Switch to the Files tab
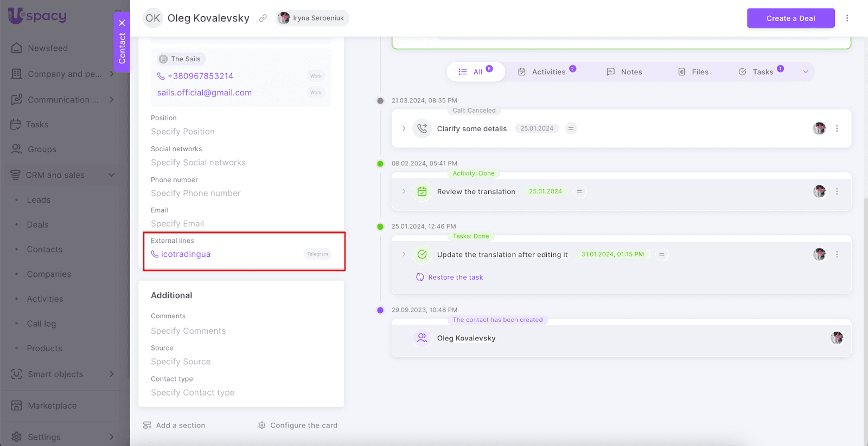Screen dimensions: 868x446 pos(693,72)
